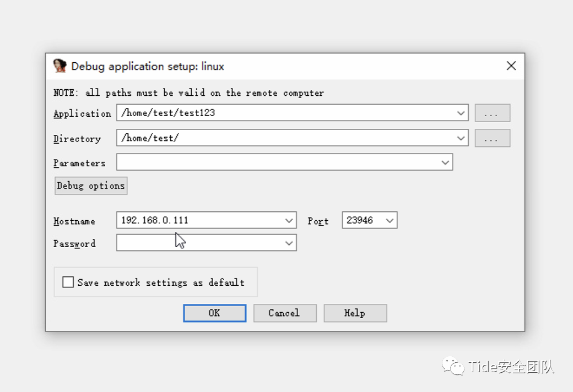Click the Password label
The image size is (573, 392).
[x=74, y=243]
